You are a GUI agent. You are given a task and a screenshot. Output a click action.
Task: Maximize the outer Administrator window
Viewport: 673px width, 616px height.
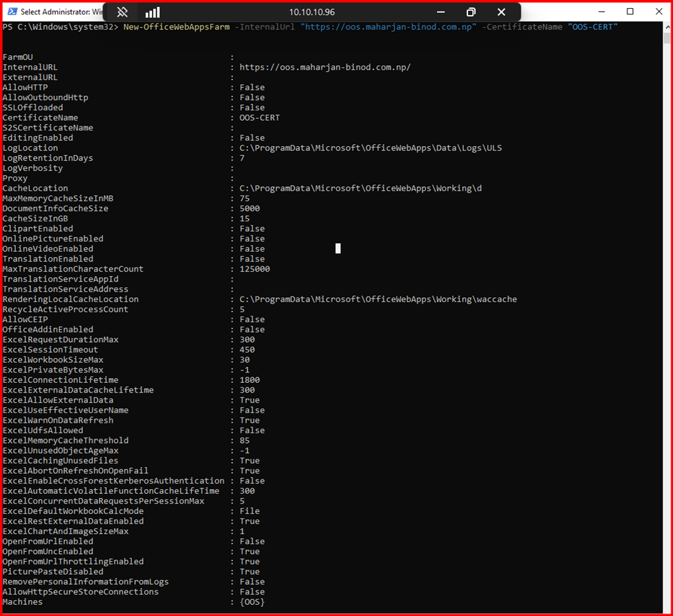coord(630,12)
